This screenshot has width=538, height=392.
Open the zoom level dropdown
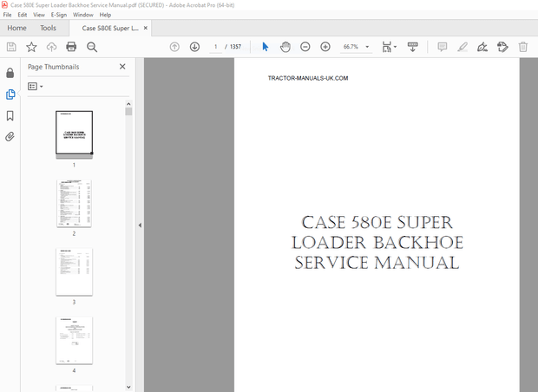coord(367,47)
